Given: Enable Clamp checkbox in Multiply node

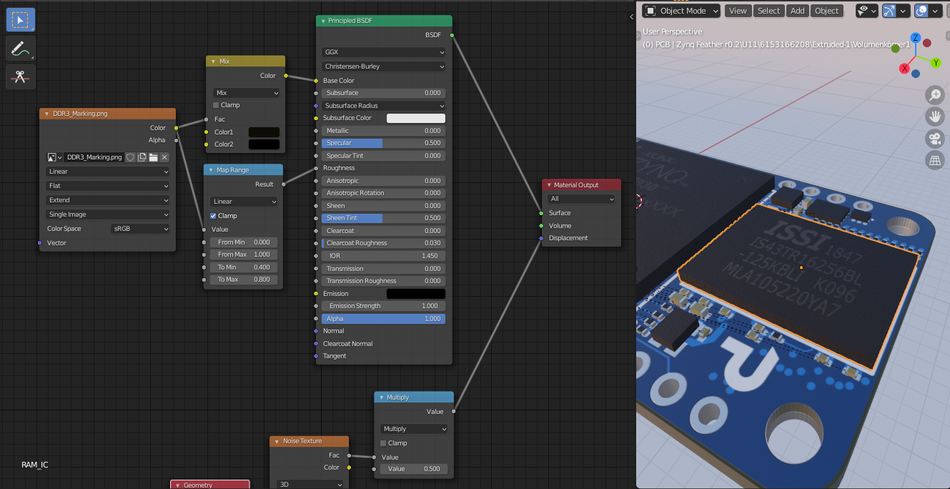Looking at the screenshot, I should [x=384, y=443].
